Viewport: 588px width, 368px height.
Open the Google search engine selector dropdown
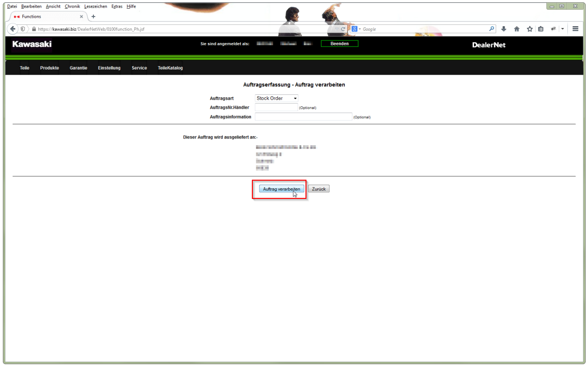click(356, 29)
